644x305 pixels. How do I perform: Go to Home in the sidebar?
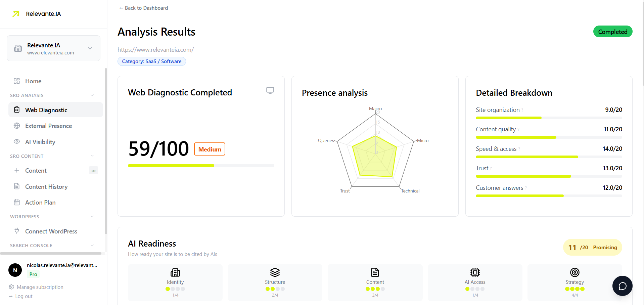coord(33,81)
